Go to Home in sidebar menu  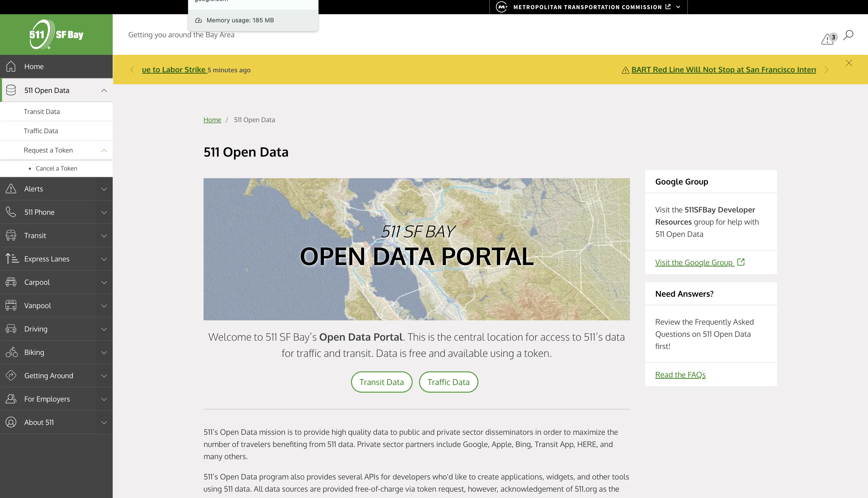[x=56, y=66]
